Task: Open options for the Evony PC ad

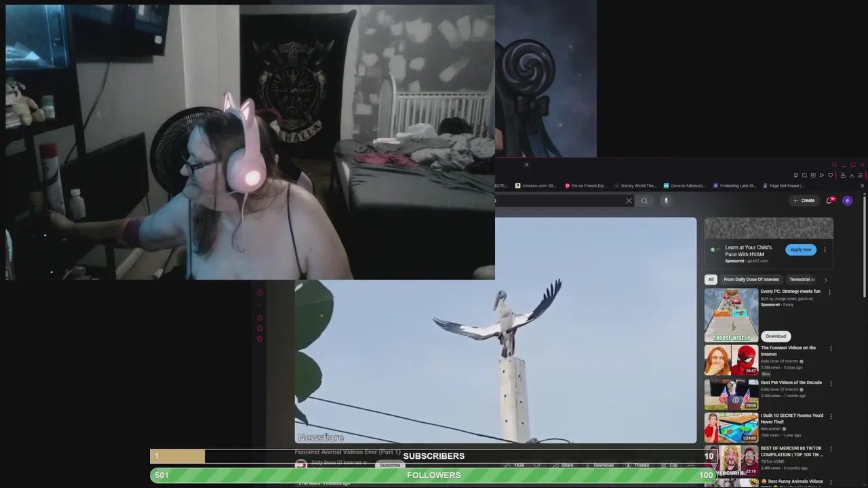Action: (829, 292)
